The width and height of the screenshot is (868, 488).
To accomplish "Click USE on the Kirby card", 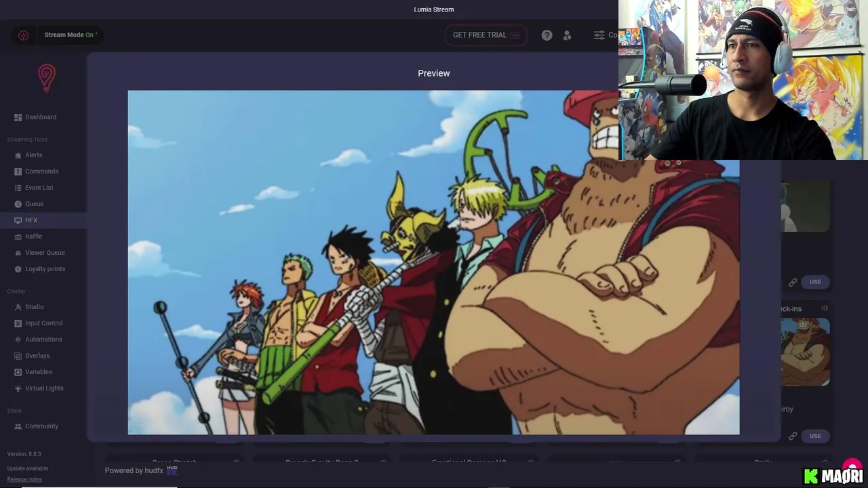I will (x=815, y=436).
